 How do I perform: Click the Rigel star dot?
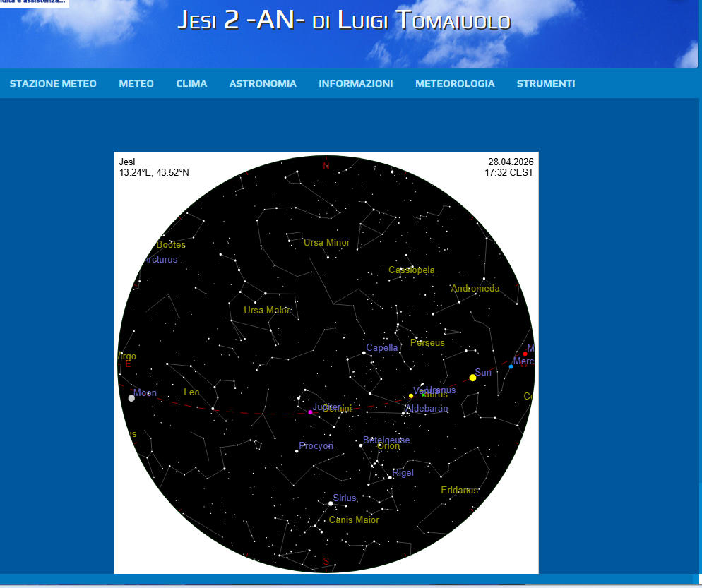[390, 478]
